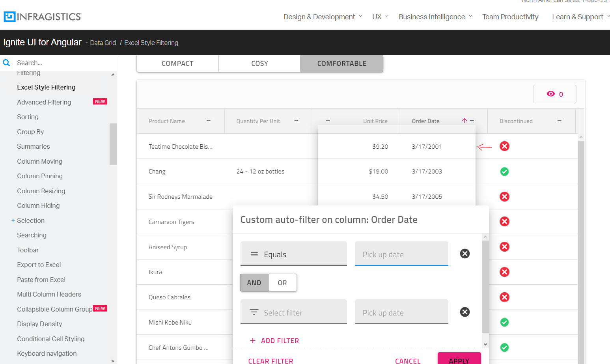Remove the second filter row using its X icon
The height and width of the screenshot is (364, 610).
(464, 312)
